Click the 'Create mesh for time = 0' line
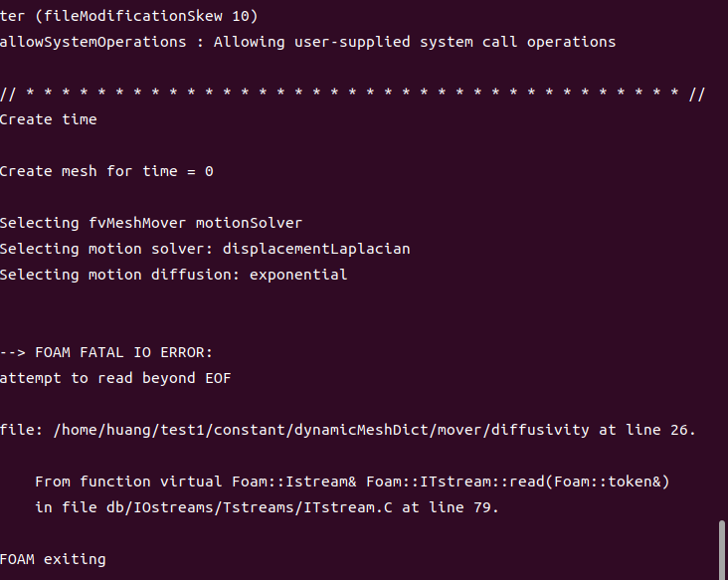This screenshot has height=580, width=728. point(106,171)
